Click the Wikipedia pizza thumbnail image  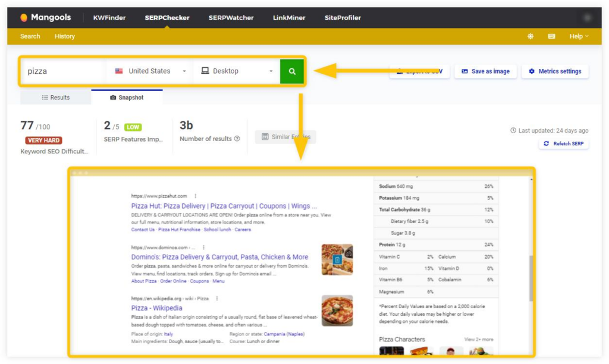click(x=337, y=310)
